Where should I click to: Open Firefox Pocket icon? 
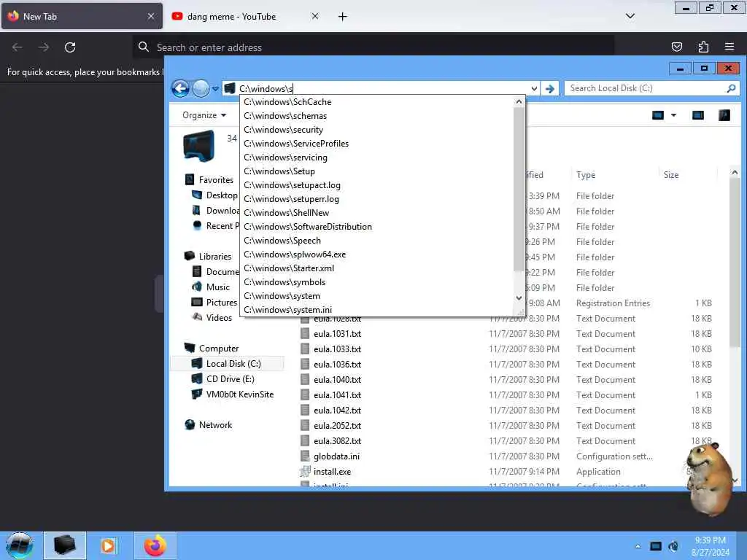pos(676,47)
